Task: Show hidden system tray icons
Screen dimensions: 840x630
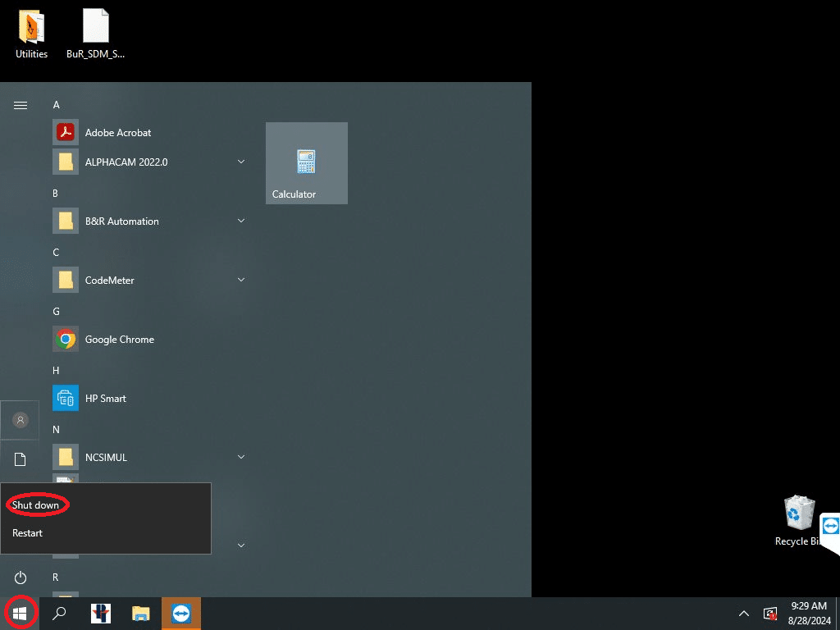Action: click(743, 614)
